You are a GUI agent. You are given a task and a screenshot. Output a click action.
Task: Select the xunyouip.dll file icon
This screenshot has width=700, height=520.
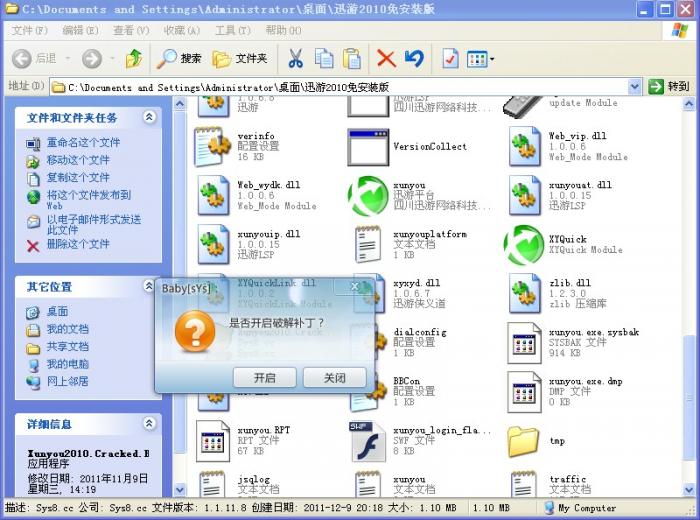pyautogui.click(x=212, y=245)
